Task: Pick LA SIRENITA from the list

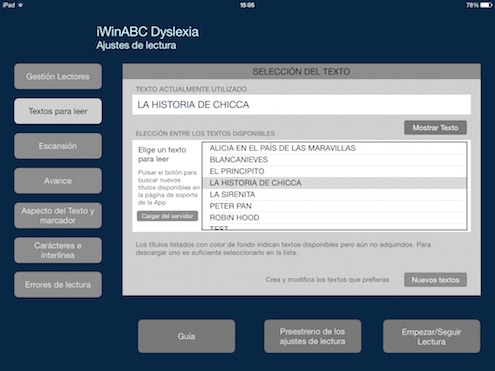Action: coord(334,194)
